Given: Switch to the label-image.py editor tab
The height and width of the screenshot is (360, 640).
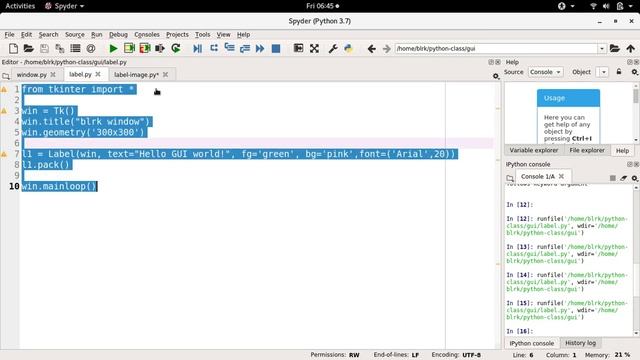Looking at the screenshot, I should click(136, 75).
